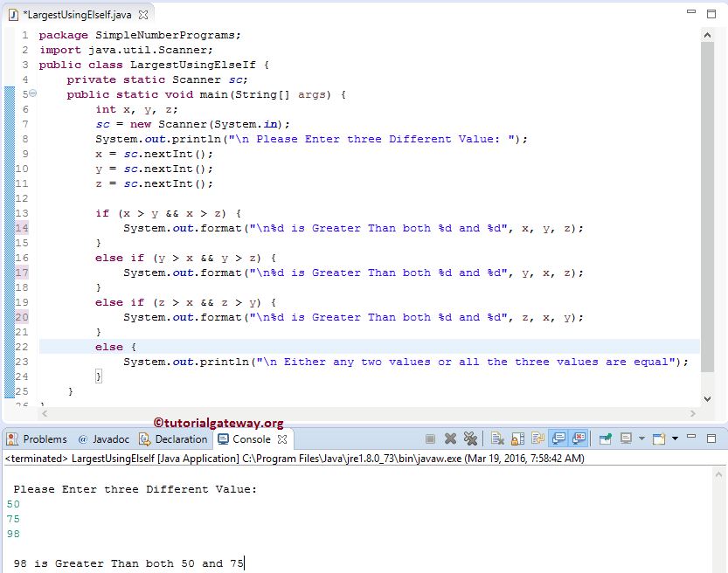This screenshot has width=728, height=573.
Task: Open the Console view menu arrow
Action: click(x=676, y=438)
